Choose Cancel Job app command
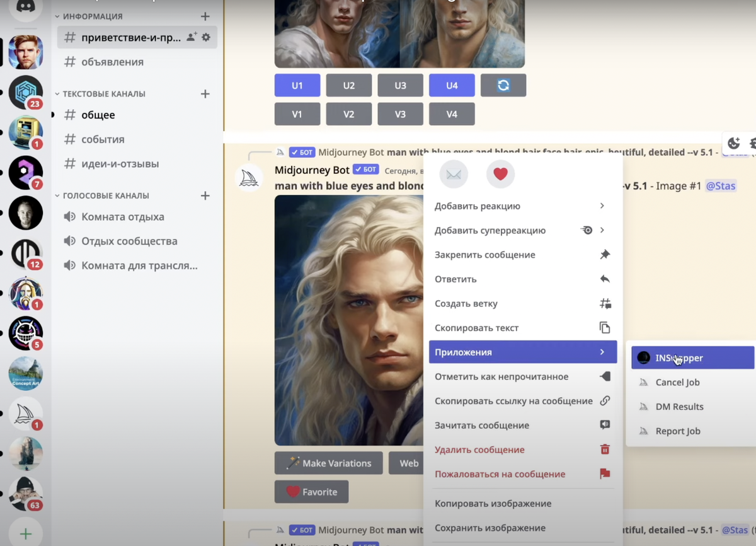756x546 pixels. (693, 382)
